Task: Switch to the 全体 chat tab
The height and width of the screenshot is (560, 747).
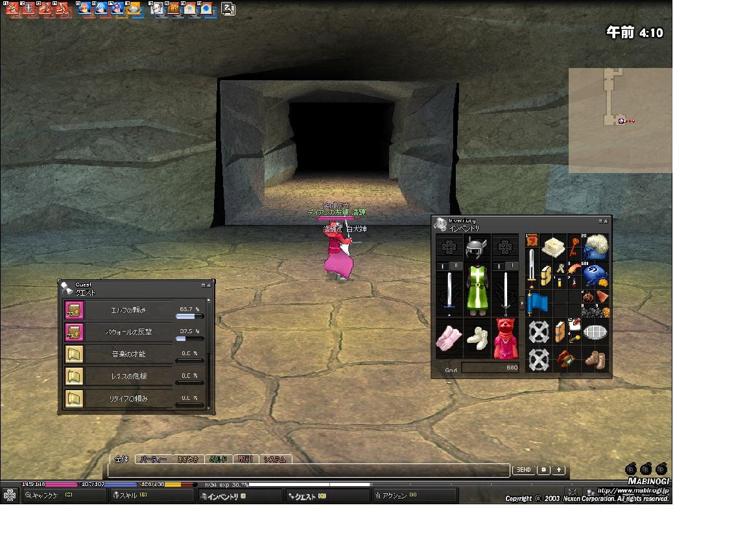Action: pos(121,459)
